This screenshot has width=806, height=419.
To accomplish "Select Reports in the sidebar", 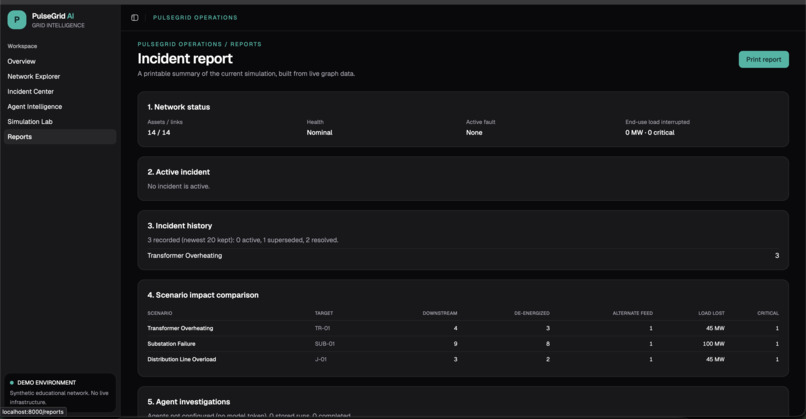I will pyautogui.click(x=60, y=137).
